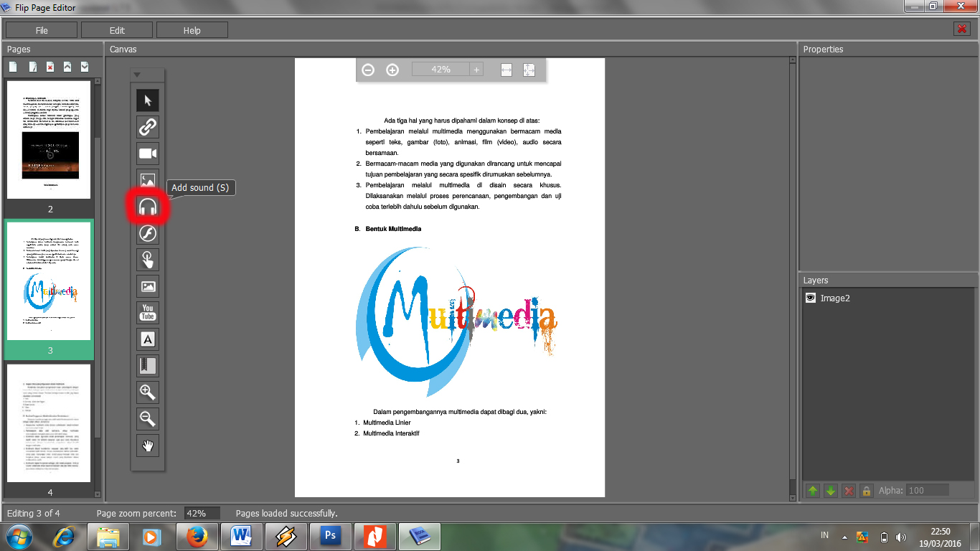
Task: Collapse the tools palette using top triangle
Action: point(137,75)
